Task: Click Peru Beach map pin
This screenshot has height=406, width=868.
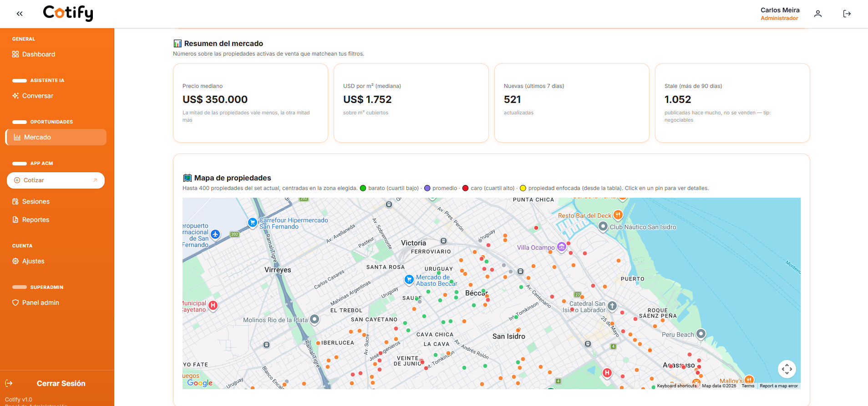Action: [x=701, y=334]
